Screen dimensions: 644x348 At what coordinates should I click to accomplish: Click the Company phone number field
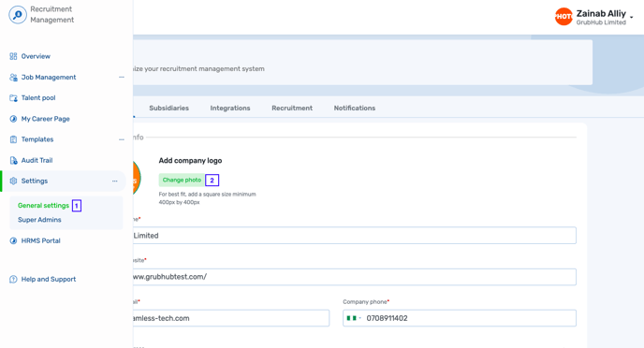[460, 318]
